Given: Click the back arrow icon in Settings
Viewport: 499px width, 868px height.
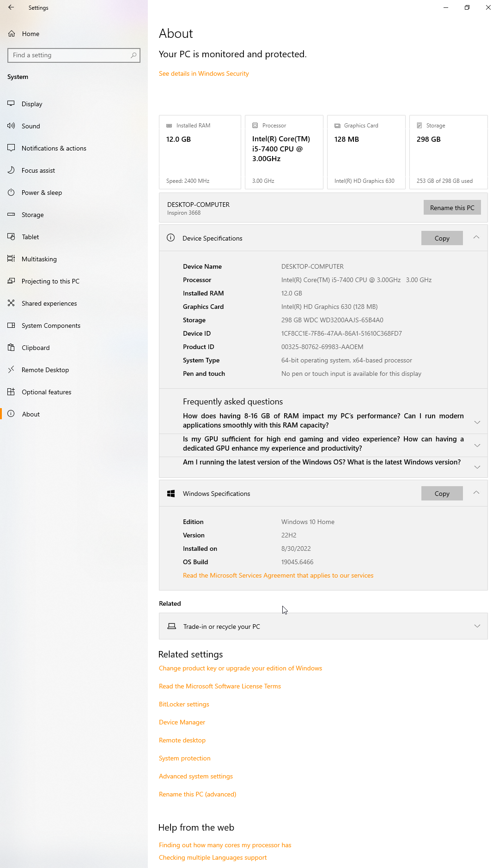Looking at the screenshot, I should tap(11, 7).
